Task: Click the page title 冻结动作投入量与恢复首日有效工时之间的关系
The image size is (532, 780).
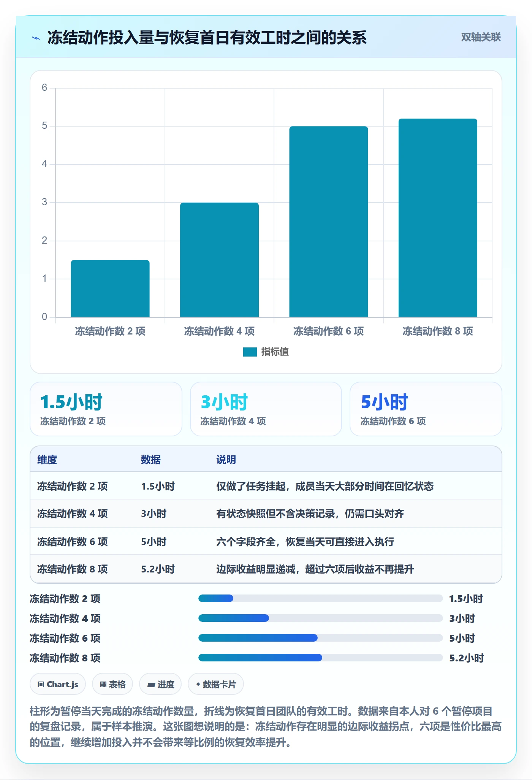Action: 207,38
